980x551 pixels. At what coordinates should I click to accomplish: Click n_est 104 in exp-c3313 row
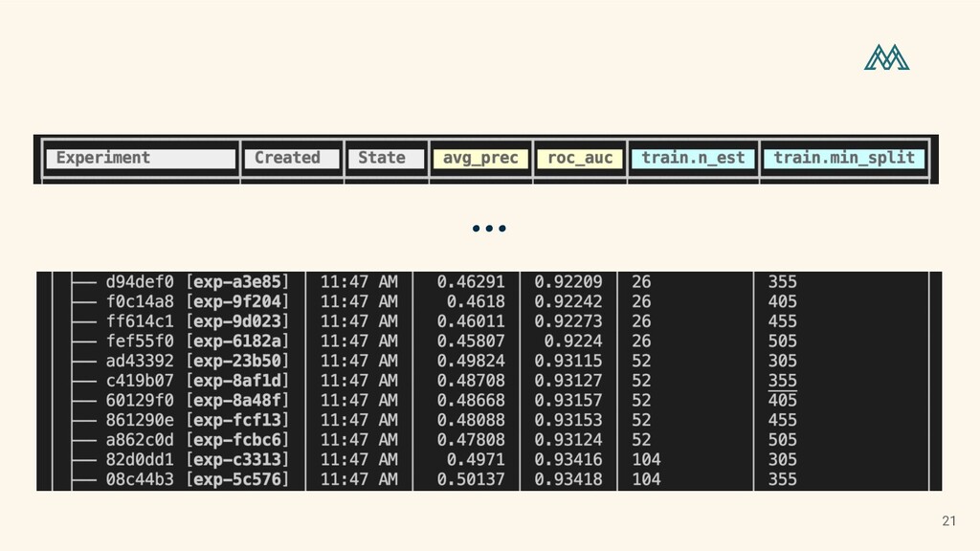(646, 460)
